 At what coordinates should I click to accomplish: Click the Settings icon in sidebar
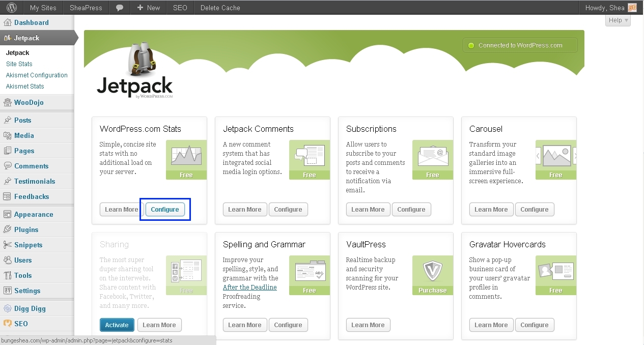8,291
